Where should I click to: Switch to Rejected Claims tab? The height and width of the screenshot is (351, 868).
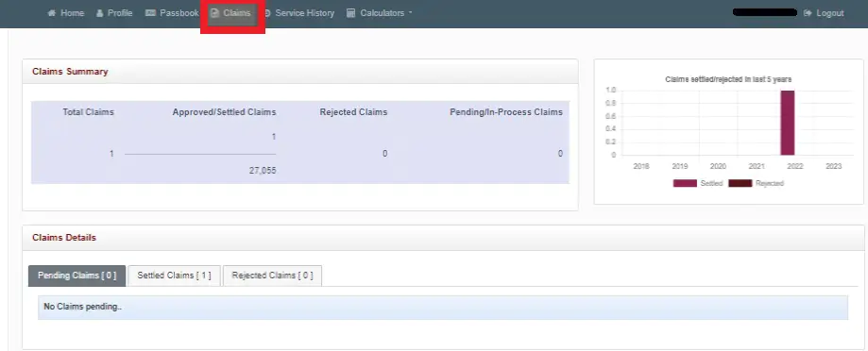(272, 276)
